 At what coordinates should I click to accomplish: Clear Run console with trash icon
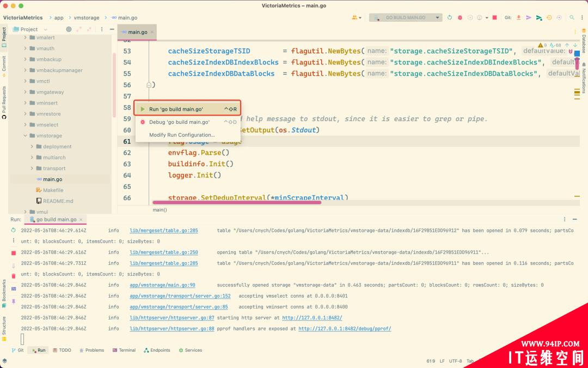point(14,276)
